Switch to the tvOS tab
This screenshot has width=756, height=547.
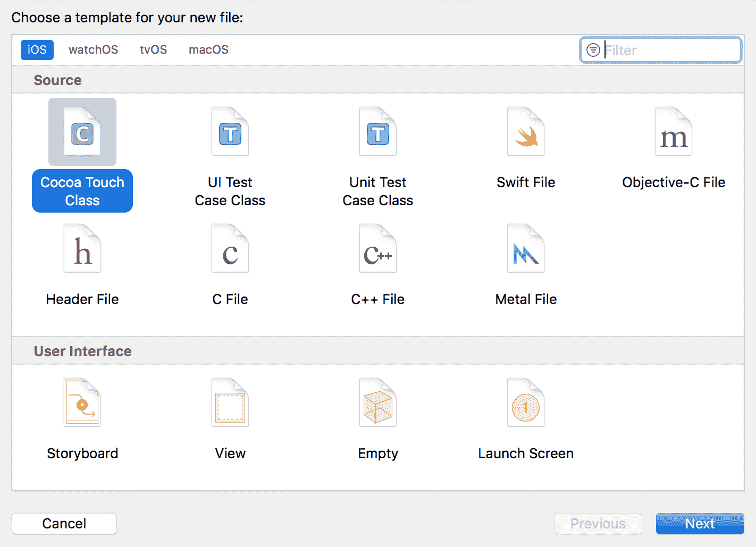(153, 50)
